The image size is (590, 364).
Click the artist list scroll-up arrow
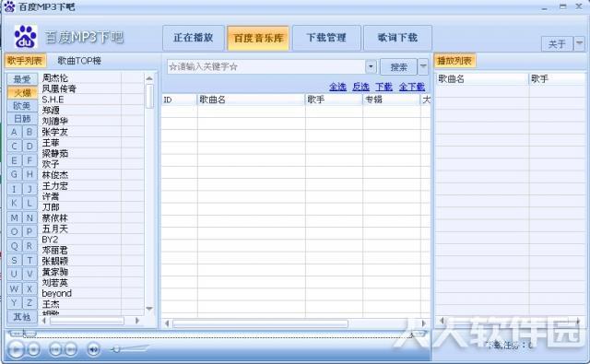click(149, 78)
